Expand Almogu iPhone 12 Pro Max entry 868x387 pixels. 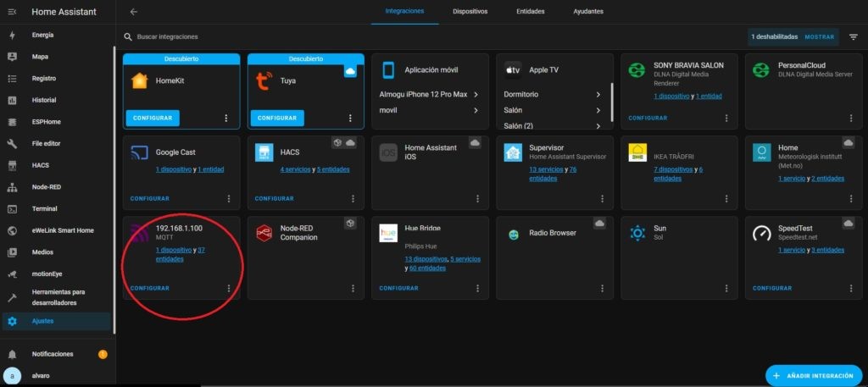pos(430,95)
